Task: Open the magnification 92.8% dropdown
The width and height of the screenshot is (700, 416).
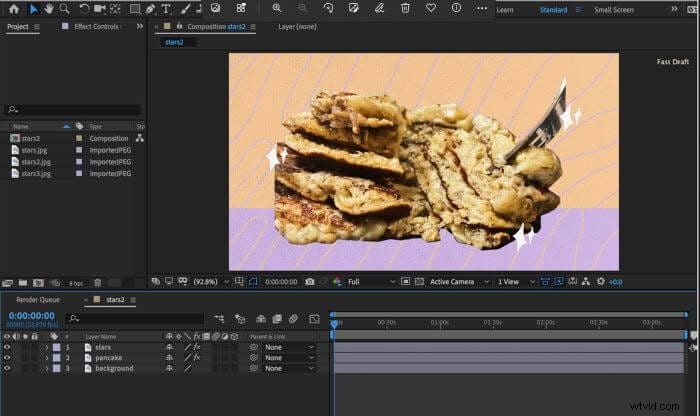Action: [x=211, y=282]
